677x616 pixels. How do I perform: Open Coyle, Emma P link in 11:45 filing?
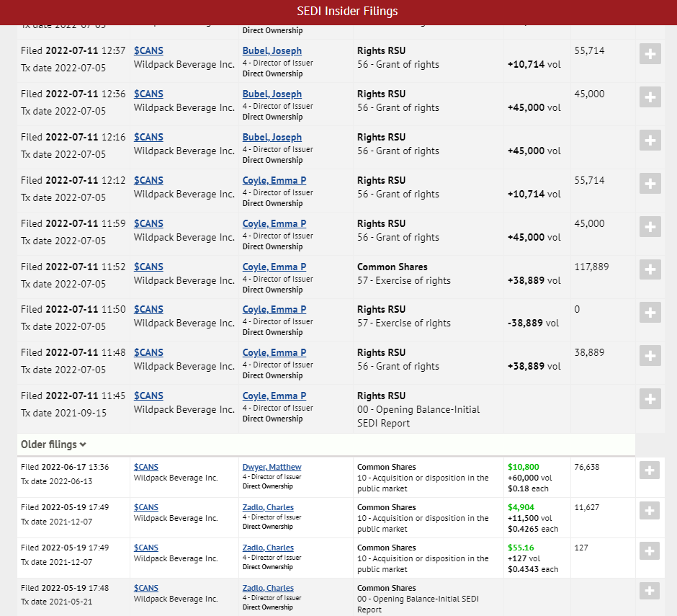click(274, 396)
